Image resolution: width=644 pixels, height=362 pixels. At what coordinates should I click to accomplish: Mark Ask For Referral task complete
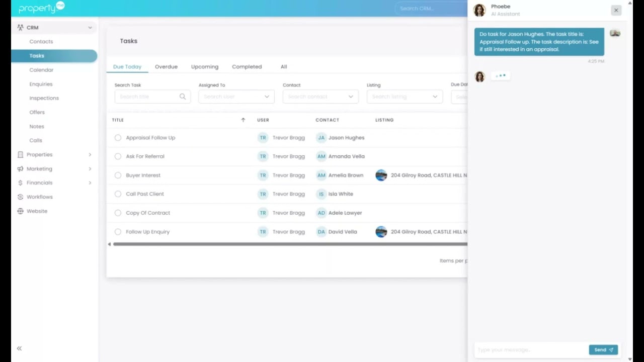coord(118,156)
